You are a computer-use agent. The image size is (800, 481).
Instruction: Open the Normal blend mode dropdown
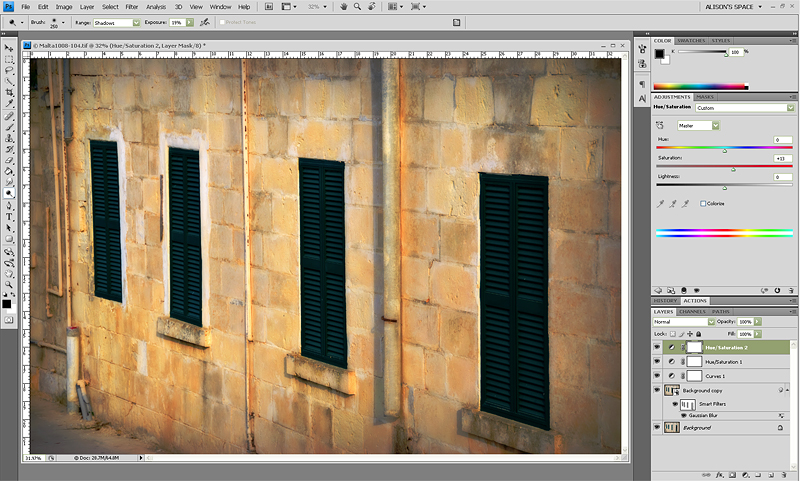click(684, 322)
